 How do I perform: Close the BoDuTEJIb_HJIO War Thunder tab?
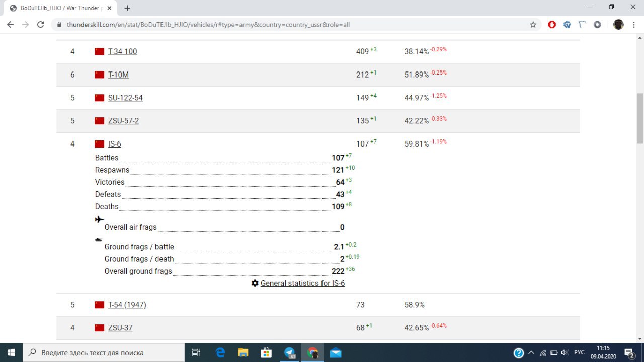tap(110, 8)
